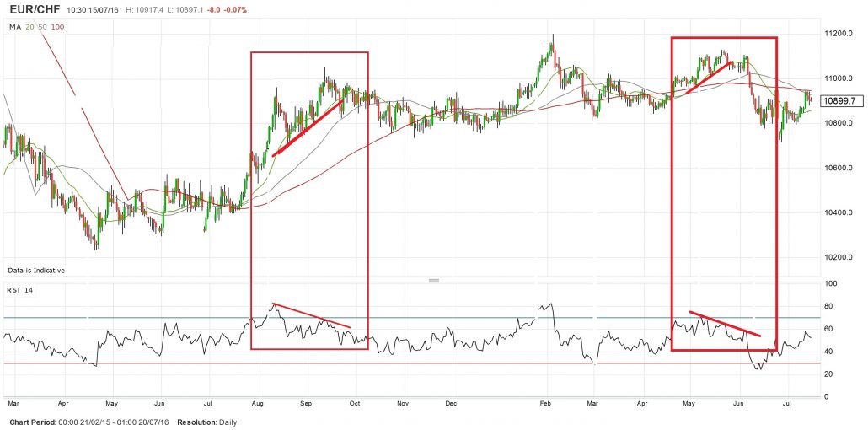Viewport: 868px width, 430px height.
Task: Click the 11000.0 price axis label
Action: pos(839,78)
